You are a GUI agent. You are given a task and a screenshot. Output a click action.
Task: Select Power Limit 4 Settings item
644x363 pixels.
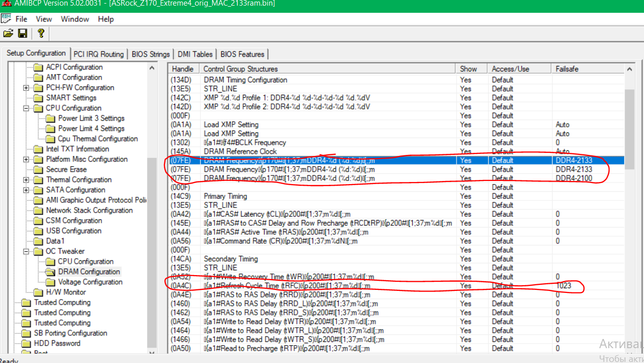[91, 128]
